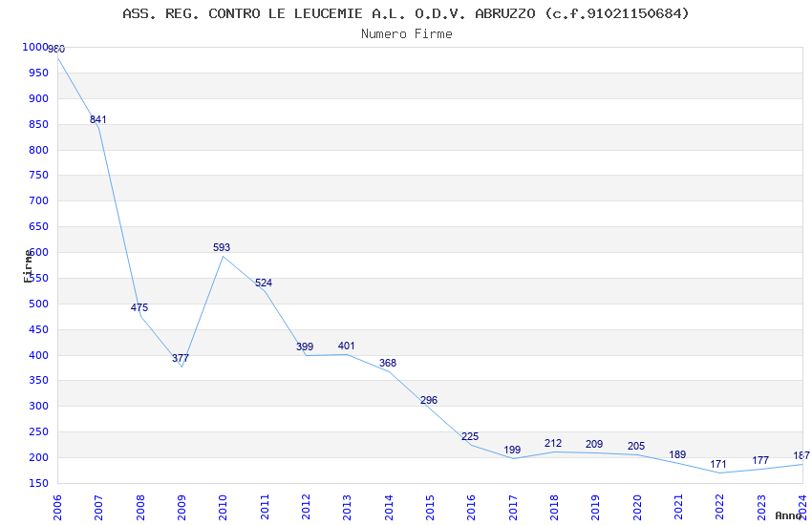Select data label 209 for 2019
The height and width of the screenshot is (525, 812).
tap(594, 444)
